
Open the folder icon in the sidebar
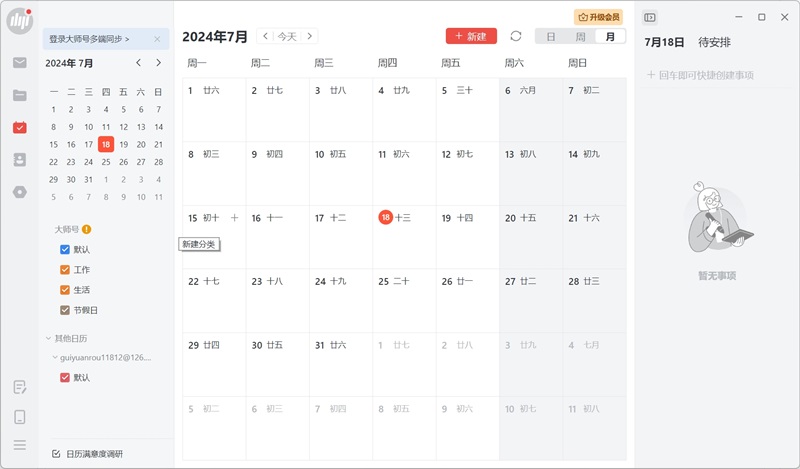tap(20, 95)
